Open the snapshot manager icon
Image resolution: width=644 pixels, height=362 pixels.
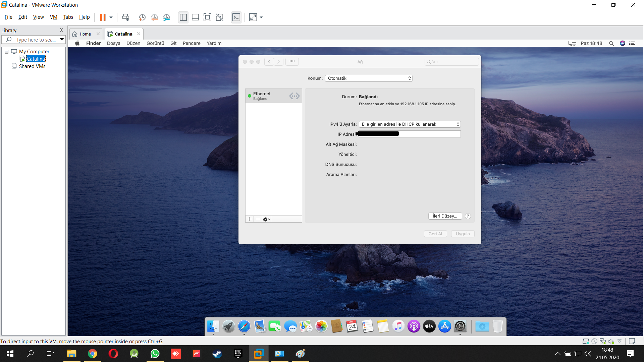click(x=167, y=17)
